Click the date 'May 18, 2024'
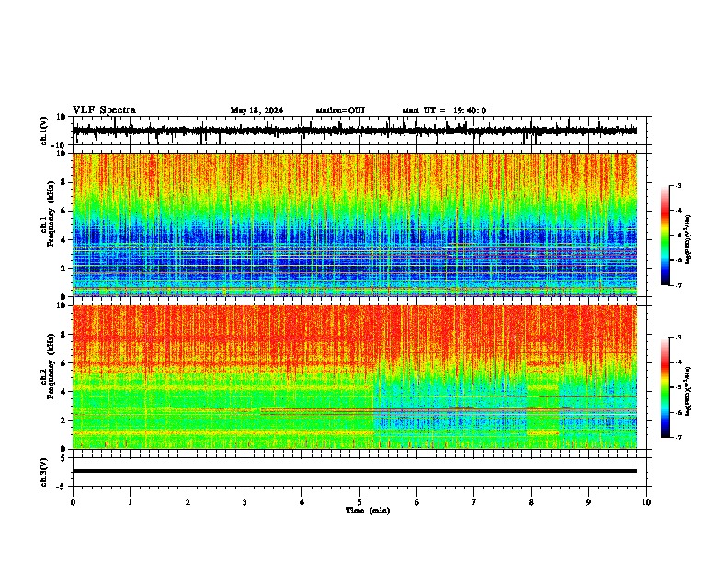Screen dimensions: 728x563 pyautogui.click(x=256, y=110)
